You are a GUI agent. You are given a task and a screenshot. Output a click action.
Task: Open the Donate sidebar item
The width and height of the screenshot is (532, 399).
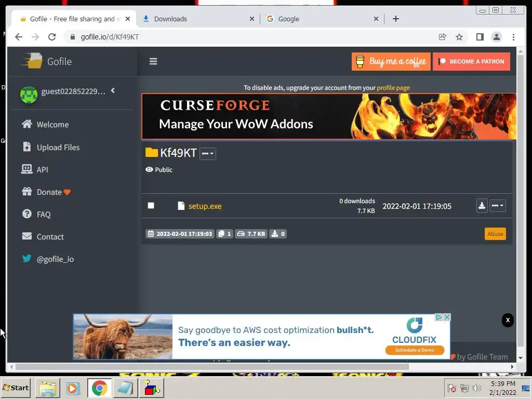click(46, 192)
